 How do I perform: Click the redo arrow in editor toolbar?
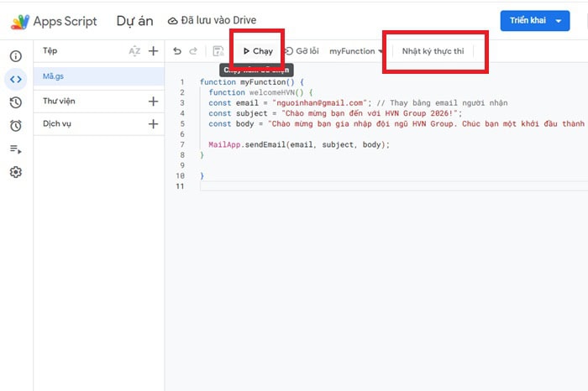(x=194, y=51)
